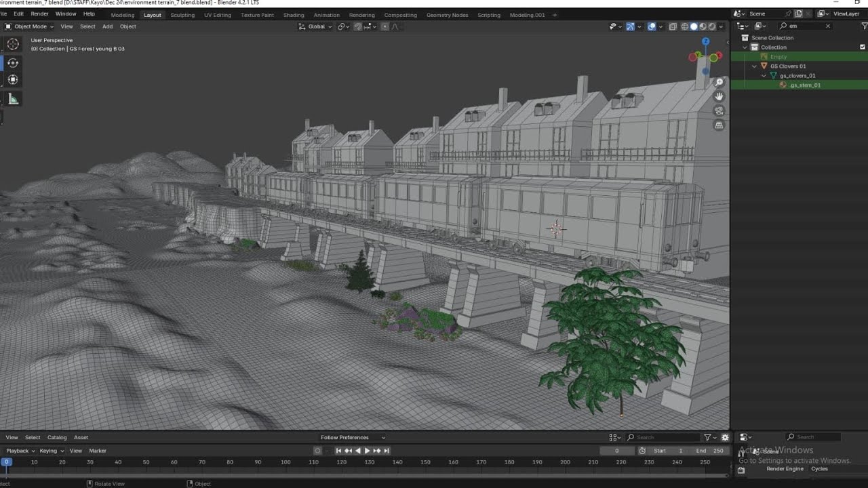868x488 pixels.
Task: Switch to the Sculpting workspace tab
Action: coord(182,15)
